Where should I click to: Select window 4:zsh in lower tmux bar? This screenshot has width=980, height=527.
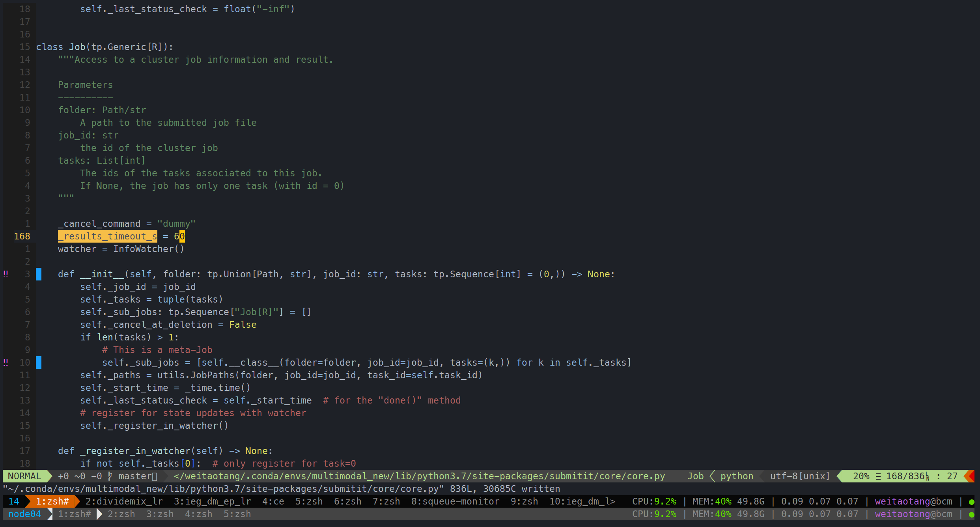coord(199,514)
